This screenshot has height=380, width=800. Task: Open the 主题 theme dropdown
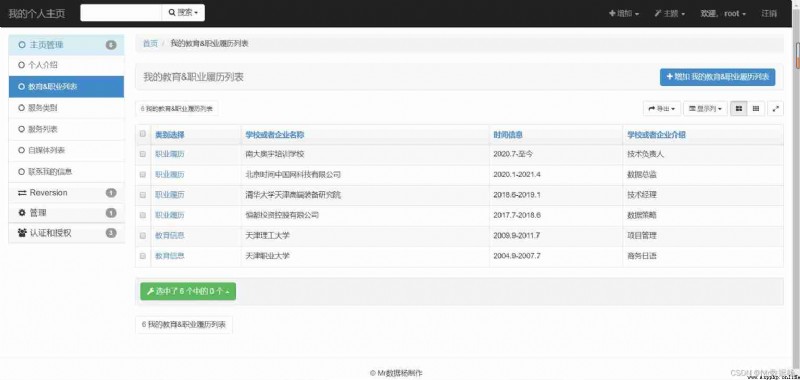tap(669, 14)
